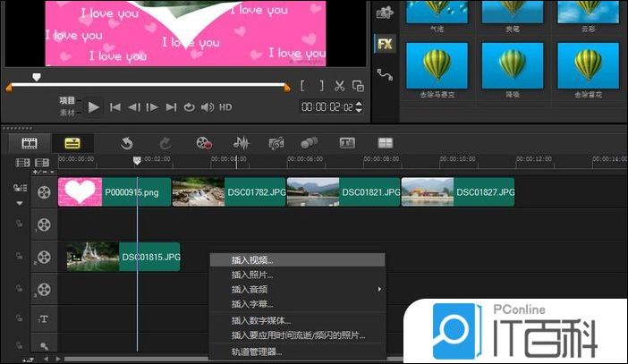
Task: Open the path library icon
Action: 385,74
